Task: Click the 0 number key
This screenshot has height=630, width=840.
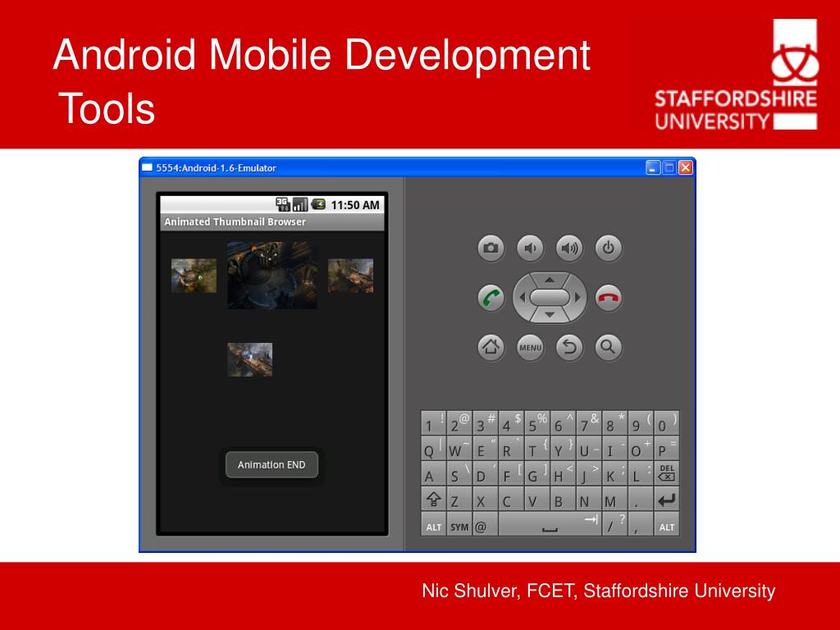Action: pyautogui.click(x=666, y=422)
